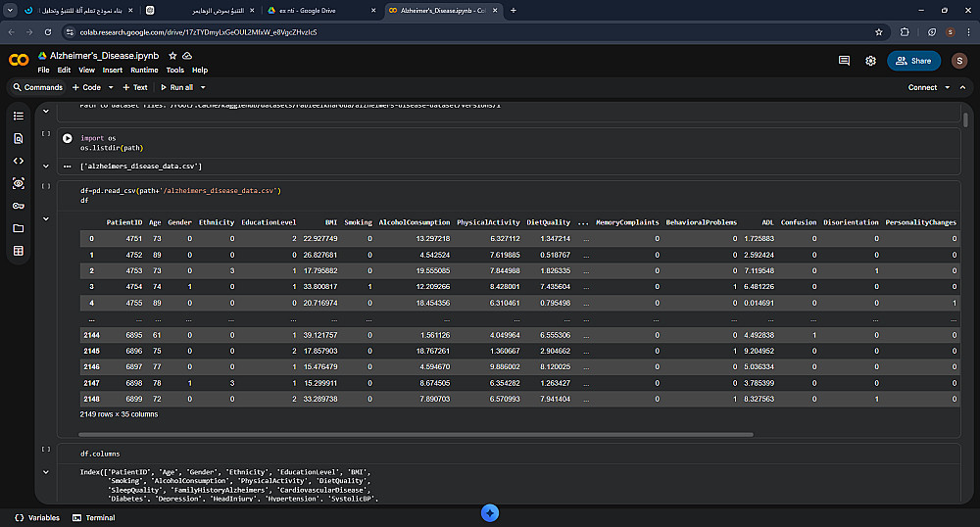Viewport: 980px width, 527px height.
Task: Run the import os cell
Action: (x=68, y=139)
